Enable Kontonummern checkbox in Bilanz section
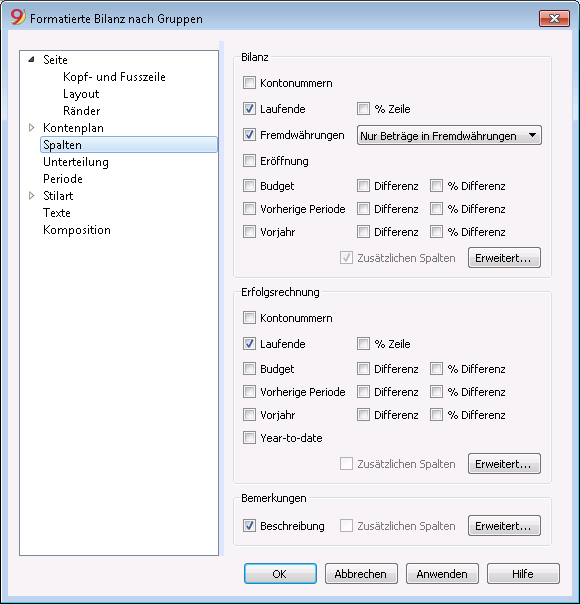The width and height of the screenshot is (580, 604). [x=249, y=83]
